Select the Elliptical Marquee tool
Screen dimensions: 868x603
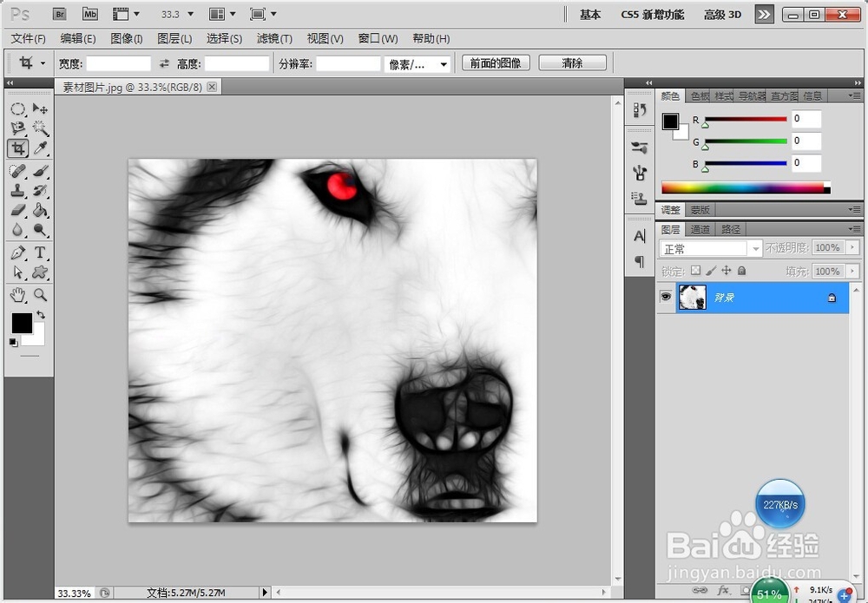17,109
